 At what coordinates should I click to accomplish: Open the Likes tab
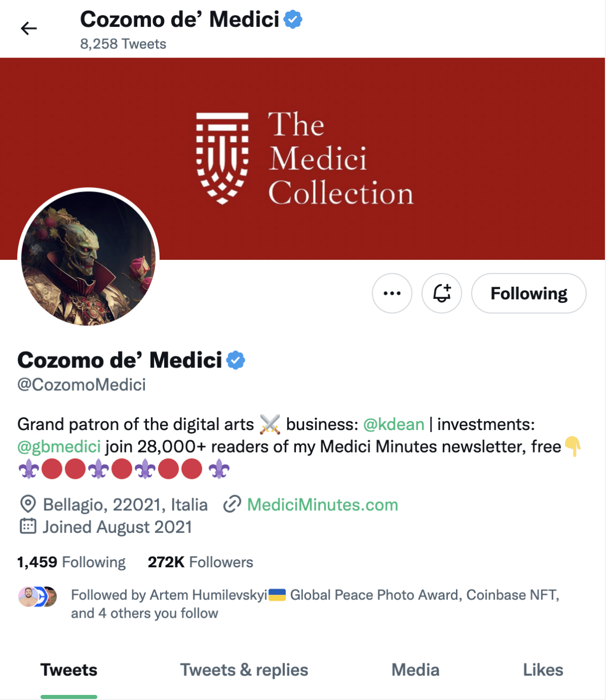pyautogui.click(x=542, y=670)
